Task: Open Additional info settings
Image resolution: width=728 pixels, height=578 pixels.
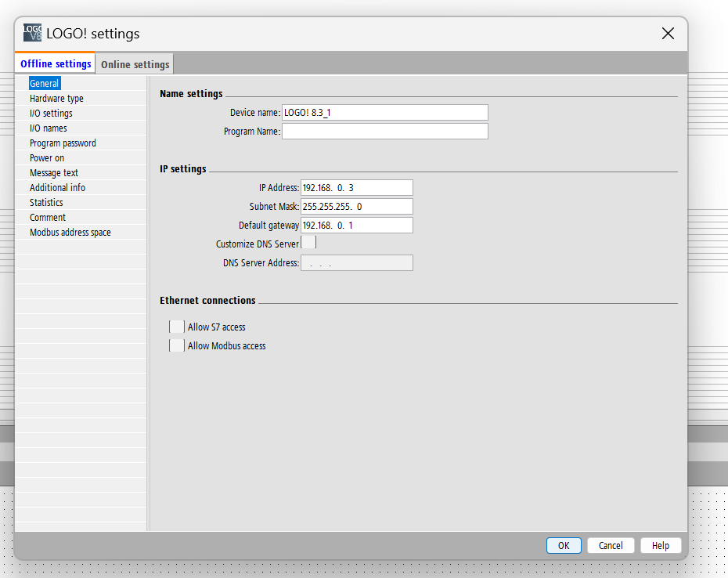Action: tap(58, 187)
